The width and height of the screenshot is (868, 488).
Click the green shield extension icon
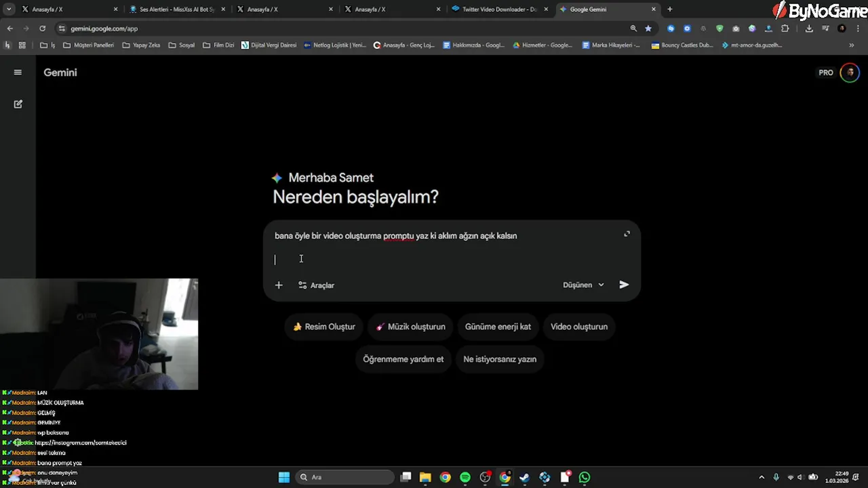[719, 28]
